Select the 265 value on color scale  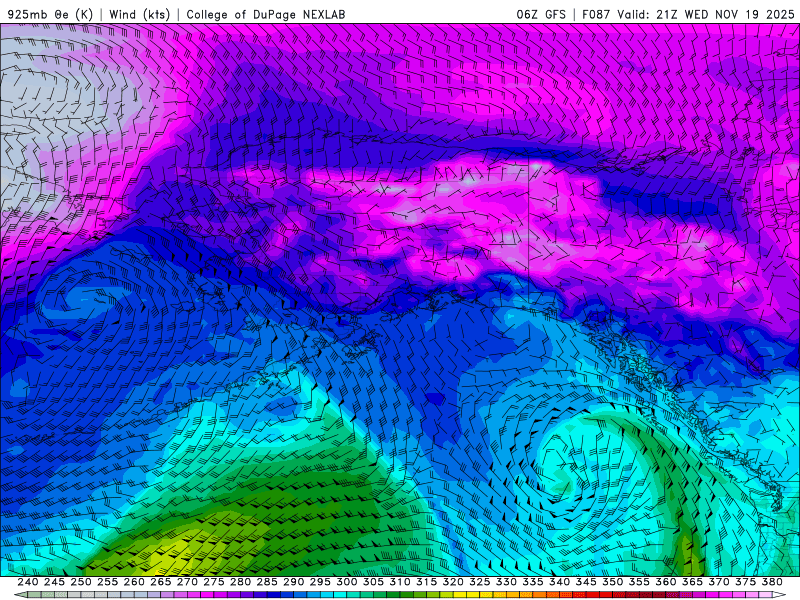coord(160,582)
